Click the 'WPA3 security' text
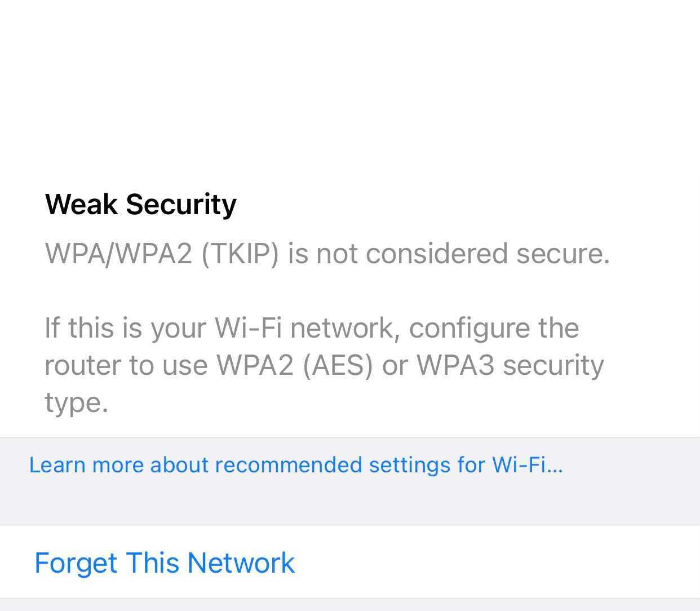 click(510, 365)
